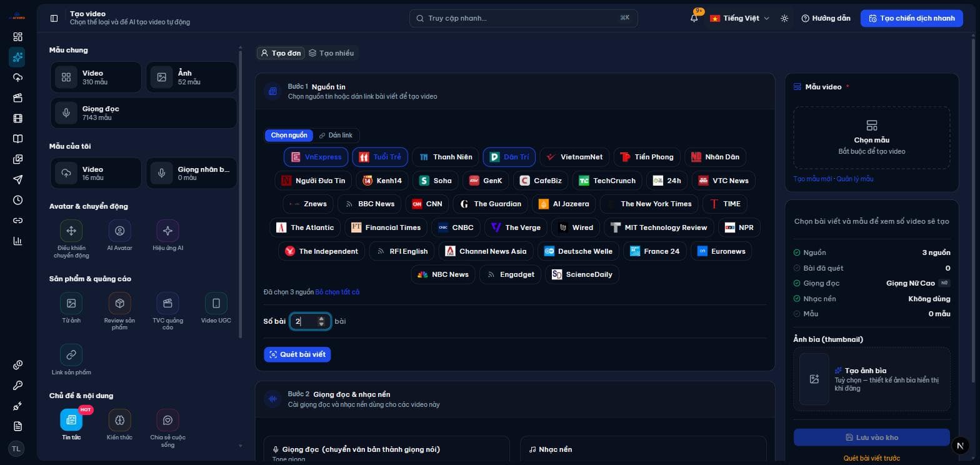The width and height of the screenshot is (980, 465).
Task: Open Hiệu ứng AI tool
Action: pyautogui.click(x=167, y=236)
